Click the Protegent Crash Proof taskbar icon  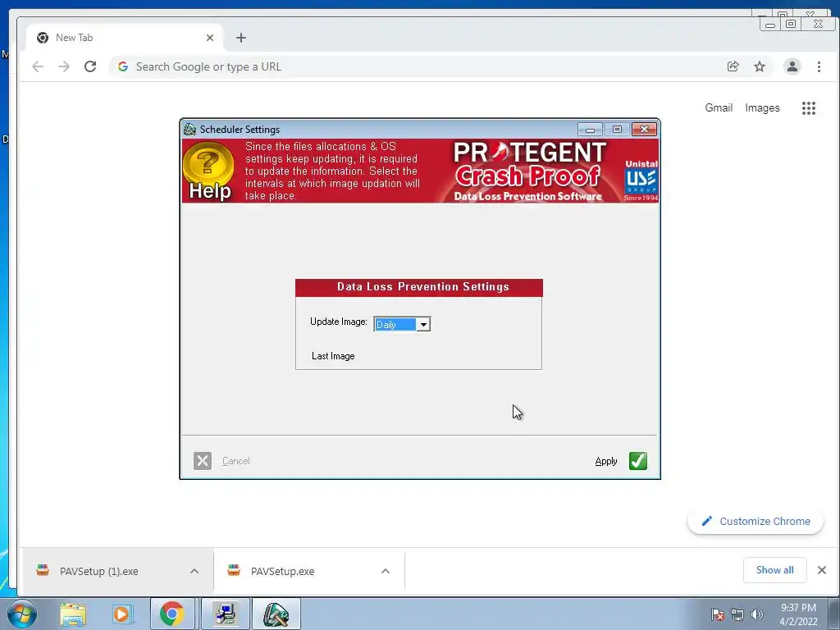coord(276,614)
